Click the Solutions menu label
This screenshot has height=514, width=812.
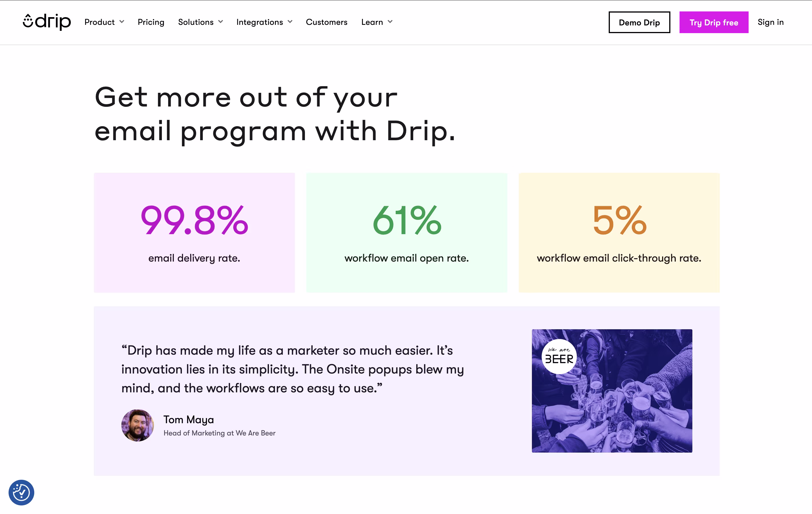196,22
